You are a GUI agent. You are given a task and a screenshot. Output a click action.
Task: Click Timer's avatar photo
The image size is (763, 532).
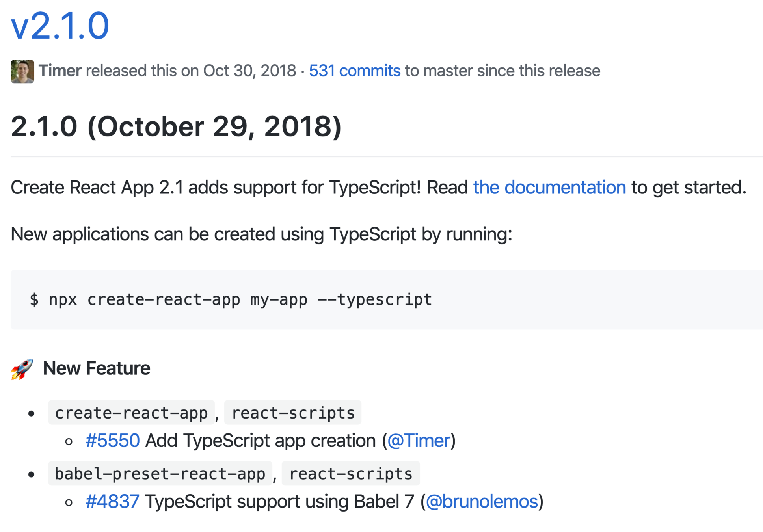(x=22, y=71)
